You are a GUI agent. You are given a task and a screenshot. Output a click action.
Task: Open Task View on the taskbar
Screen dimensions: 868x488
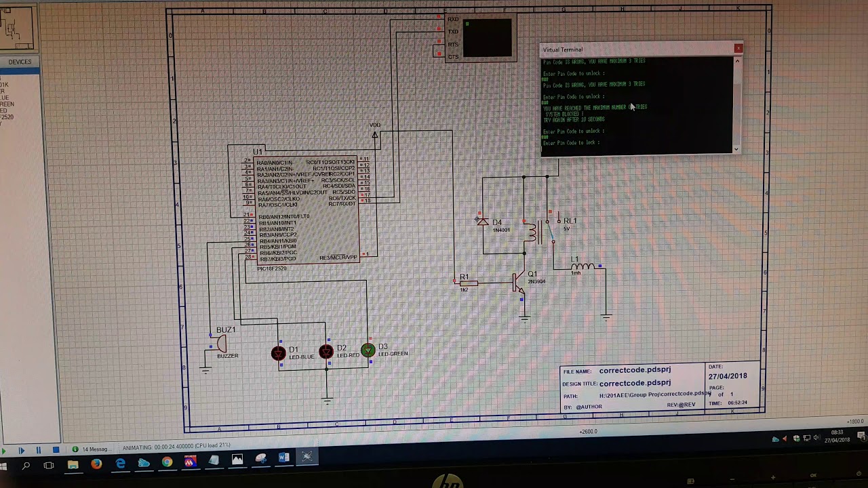click(x=49, y=465)
